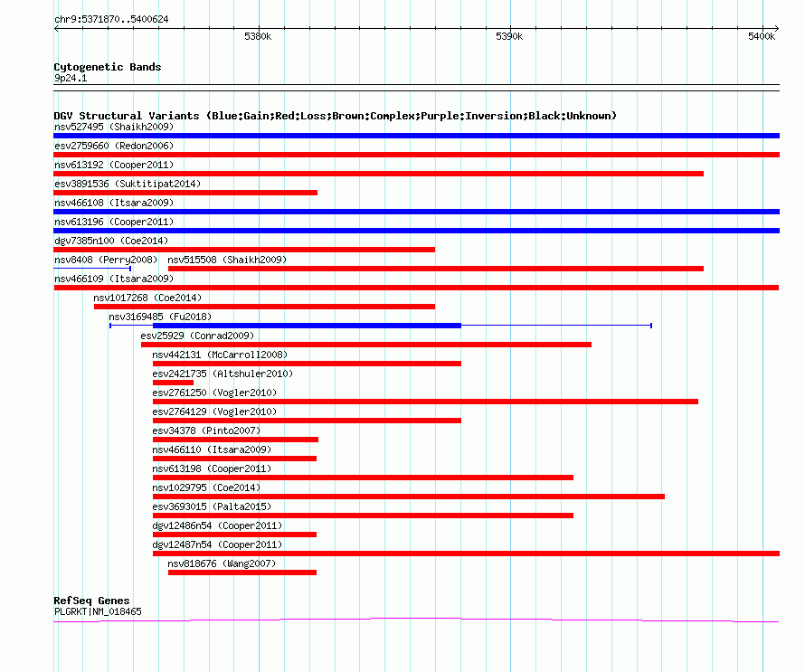Click the chr9:5371870..5400624 coordinates text

click(x=111, y=20)
